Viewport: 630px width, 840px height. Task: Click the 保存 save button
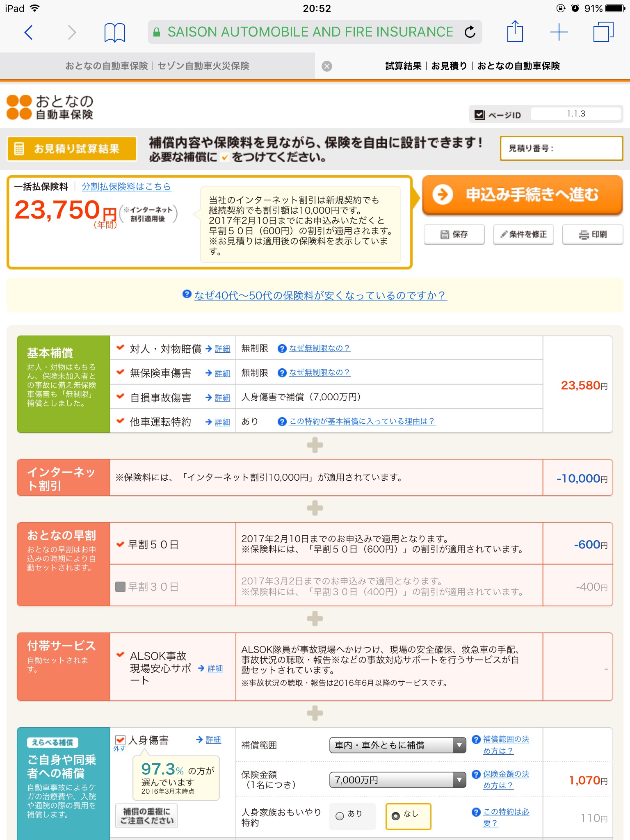(x=454, y=234)
